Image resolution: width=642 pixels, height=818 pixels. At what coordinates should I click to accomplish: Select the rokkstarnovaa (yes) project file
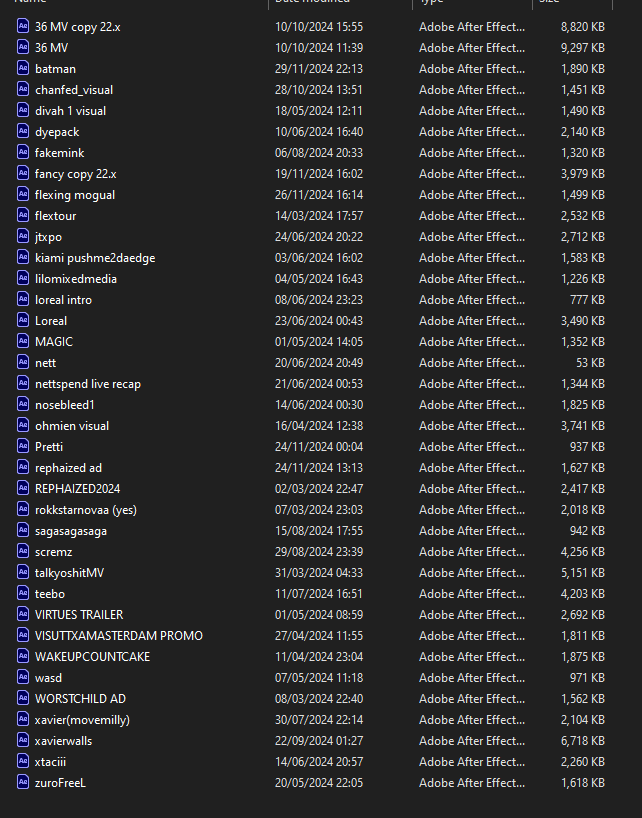tap(86, 509)
